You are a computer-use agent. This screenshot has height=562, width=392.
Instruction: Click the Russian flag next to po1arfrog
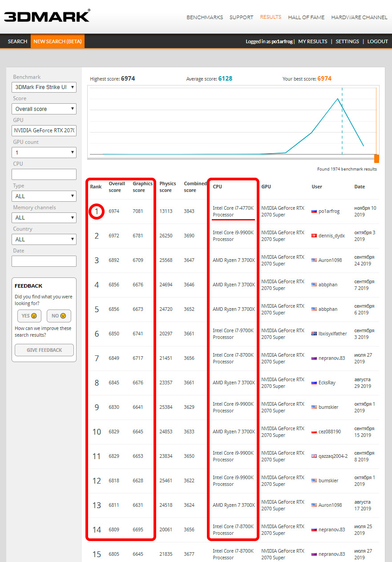pyautogui.click(x=314, y=211)
